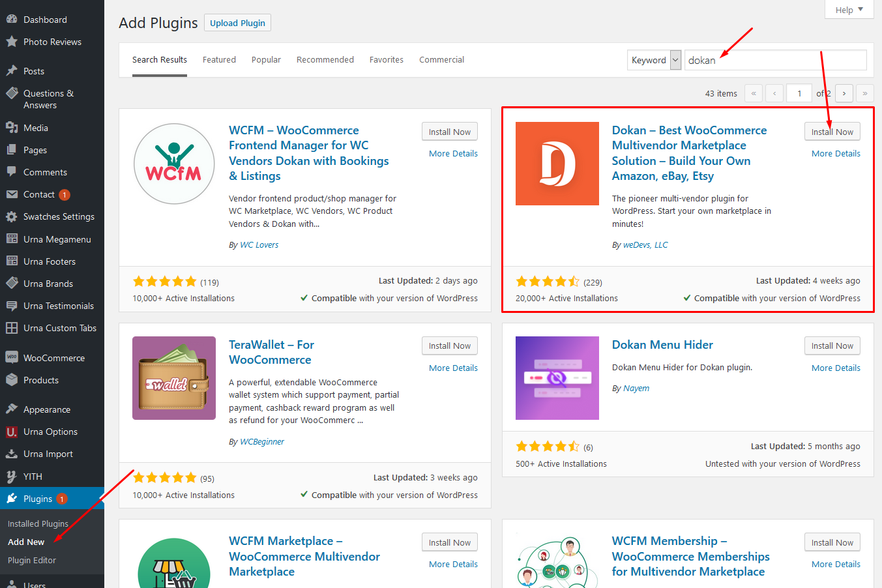Click the Swatches Settings gear icon
This screenshot has height=588, width=882.
coord(12,216)
